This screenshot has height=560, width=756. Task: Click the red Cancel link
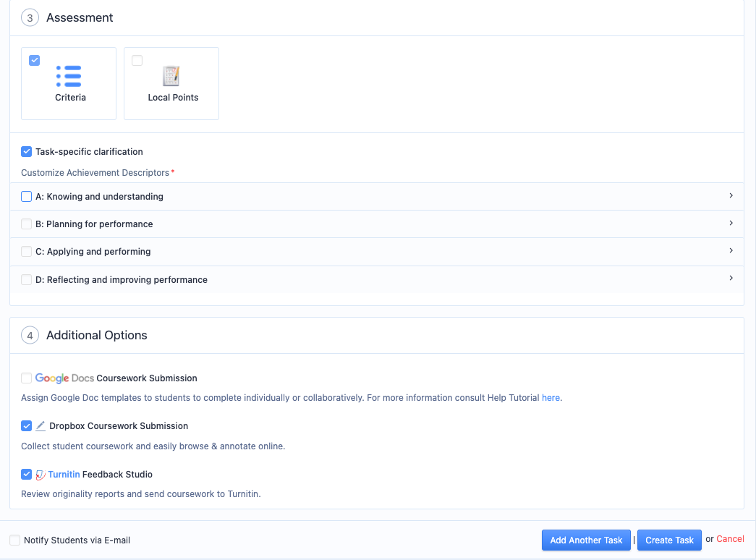point(730,539)
